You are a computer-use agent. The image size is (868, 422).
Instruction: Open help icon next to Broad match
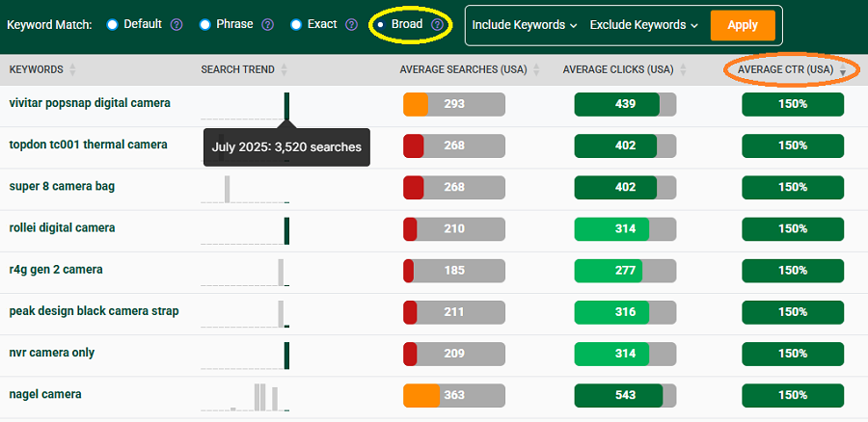(437, 24)
